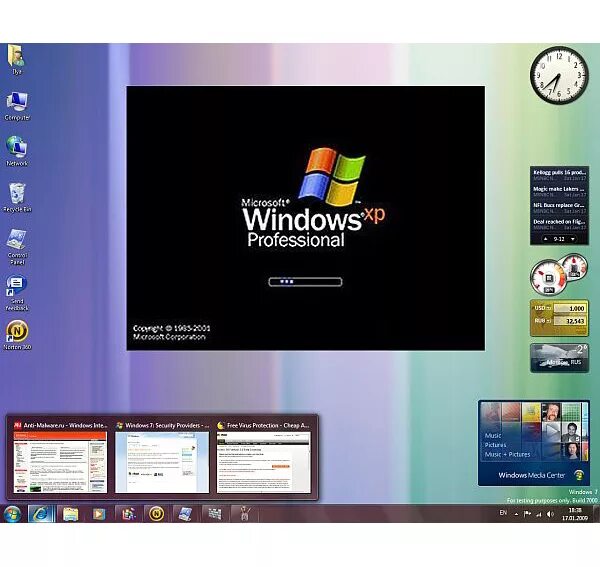Image resolution: width=600 pixels, height=567 pixels.
Task: Open the Start menu orb
Action: click(x=12, y=514)
